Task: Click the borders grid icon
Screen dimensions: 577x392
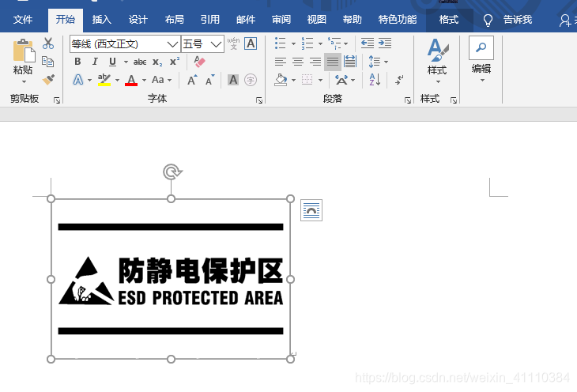Action: tap(307, 80)
